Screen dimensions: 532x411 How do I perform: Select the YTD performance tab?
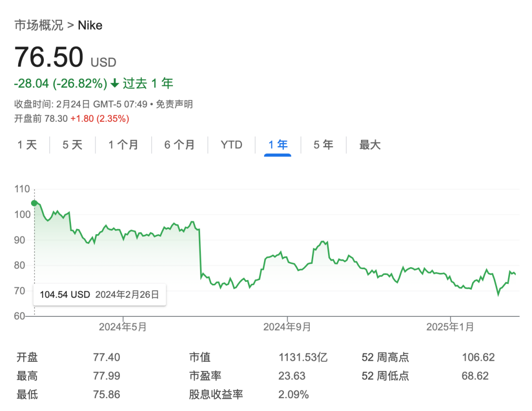click(x=232, y=145)
